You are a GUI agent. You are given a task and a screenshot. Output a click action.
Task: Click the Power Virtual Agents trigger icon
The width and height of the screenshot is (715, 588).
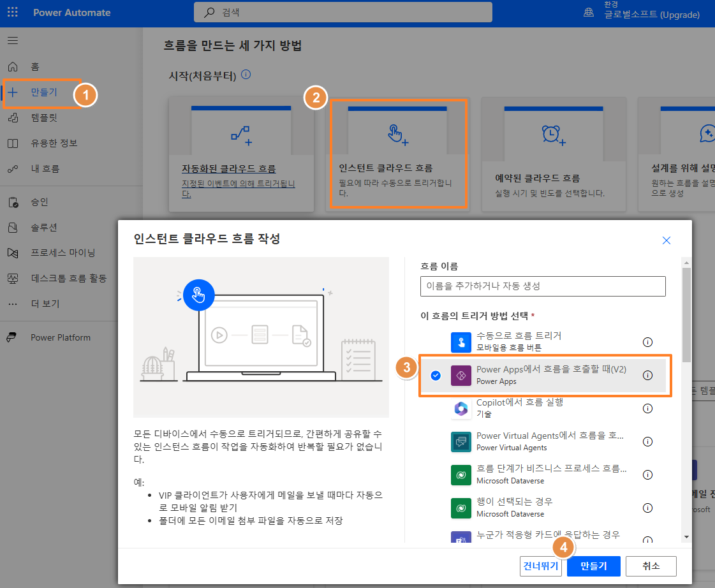tap(461, 442)
